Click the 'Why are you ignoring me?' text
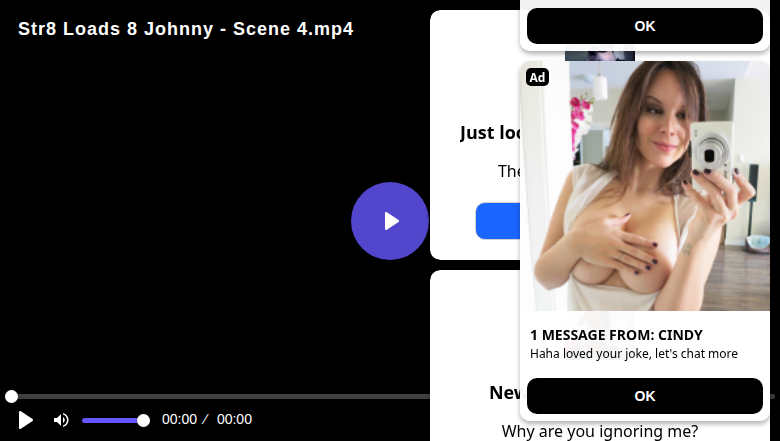 click(599, 432)
